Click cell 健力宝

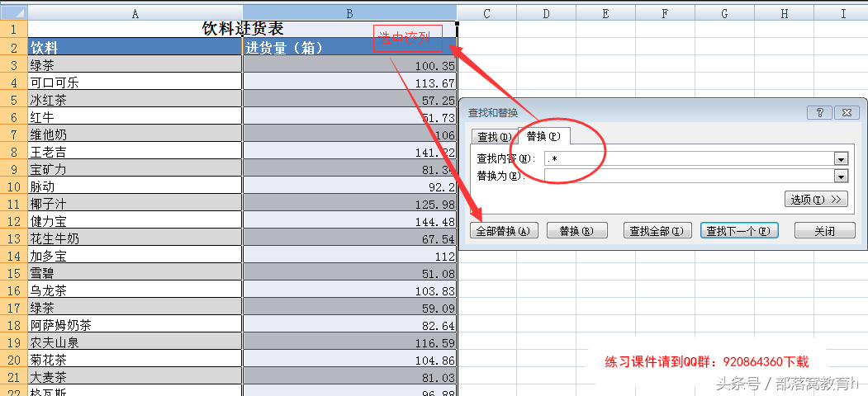tap(135, 220)
